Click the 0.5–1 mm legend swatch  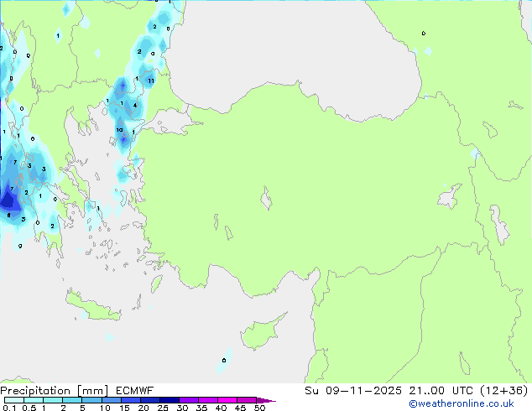(34, 400)
